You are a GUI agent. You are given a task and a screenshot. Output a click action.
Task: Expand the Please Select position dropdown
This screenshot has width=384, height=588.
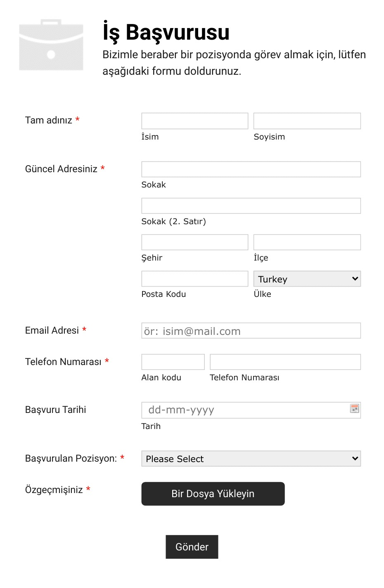251,458
